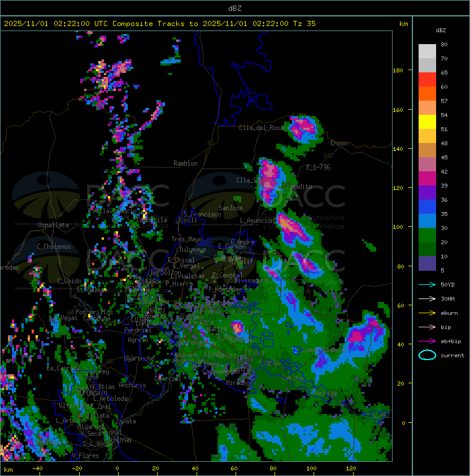The image size is (470, 476).
Task: Click the 'E_Chical' place label
Action: point(181,260)
